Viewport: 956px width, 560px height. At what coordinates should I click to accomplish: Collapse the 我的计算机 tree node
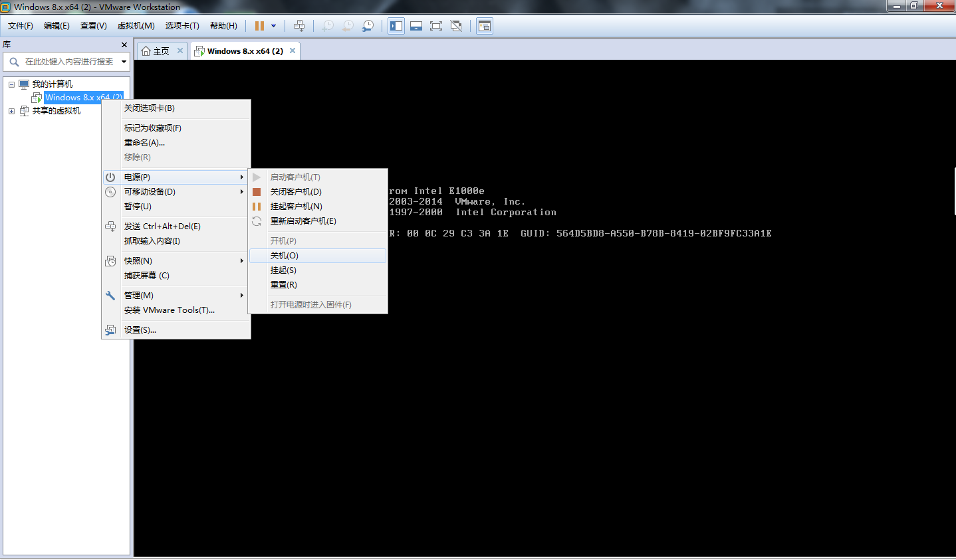(x=11, y=84)
